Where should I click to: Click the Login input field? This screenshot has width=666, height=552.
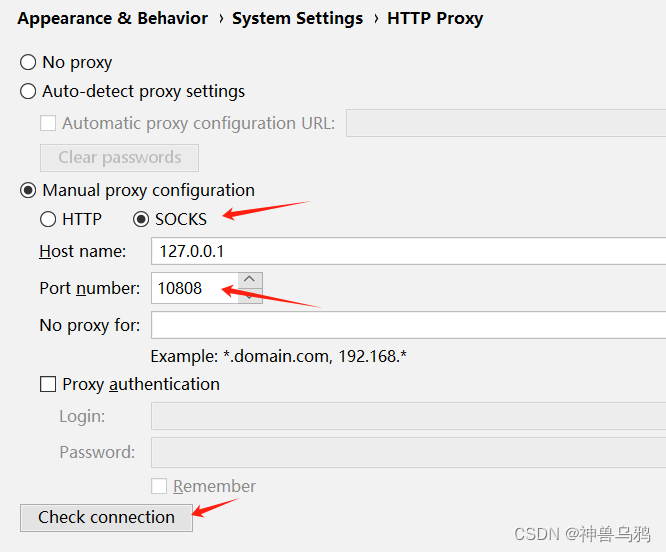tap(408, 416)
